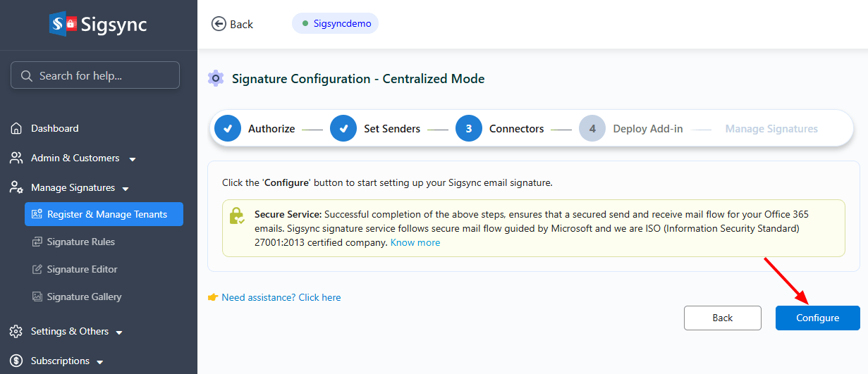Click the Signature Gallery image icon

coord(37,297)
